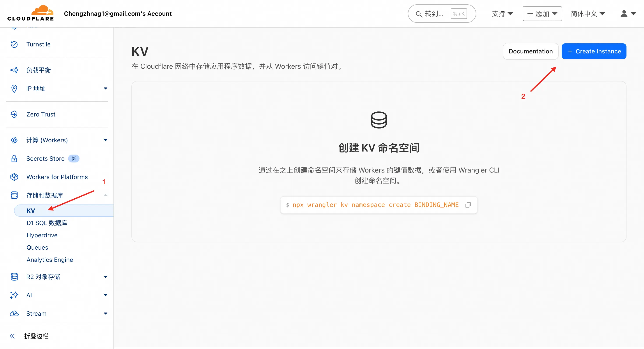Open Hyperdrive in the sidebar
This screenshot has width=644, height=349.
(42, 235)
